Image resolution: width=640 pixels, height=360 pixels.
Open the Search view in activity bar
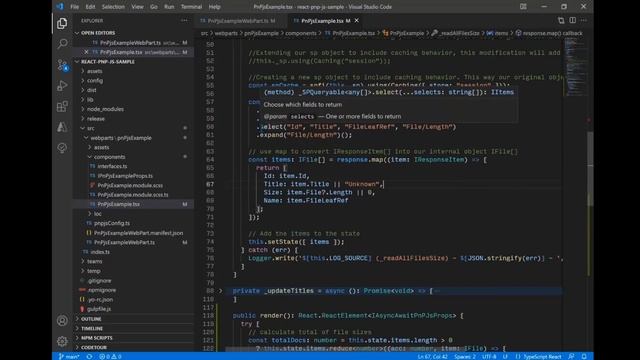(x=62, y=44)
